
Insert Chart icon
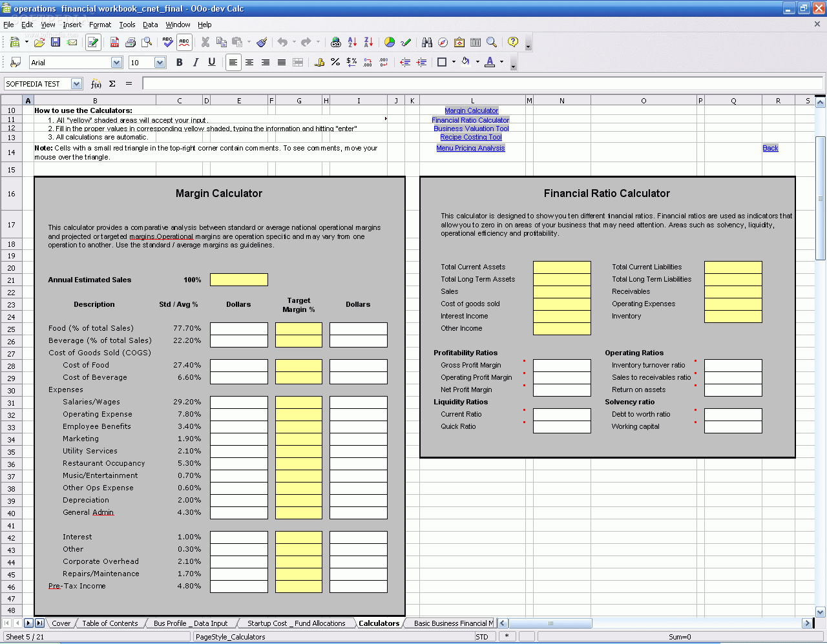point(390,42)
